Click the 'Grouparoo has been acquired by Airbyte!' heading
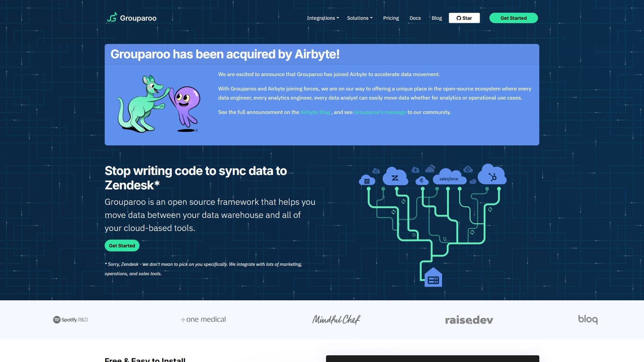644x362 pixels. click(x=225, y=54)
